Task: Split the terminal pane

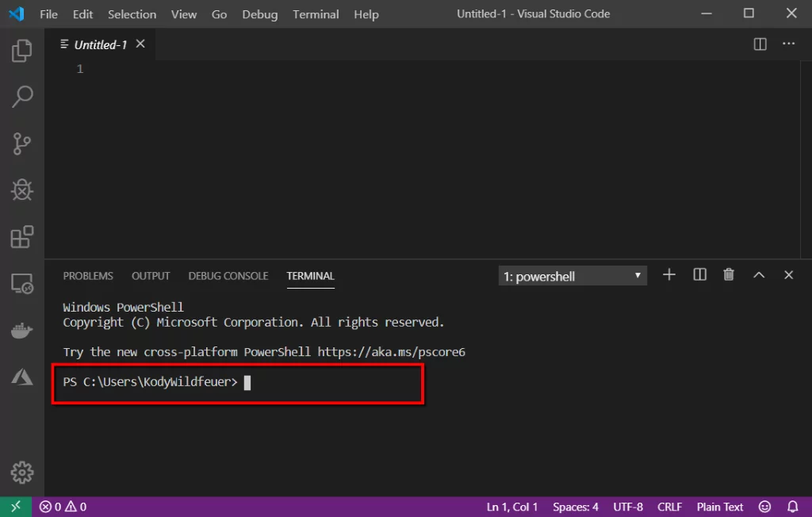Action: tap(699, 274)
